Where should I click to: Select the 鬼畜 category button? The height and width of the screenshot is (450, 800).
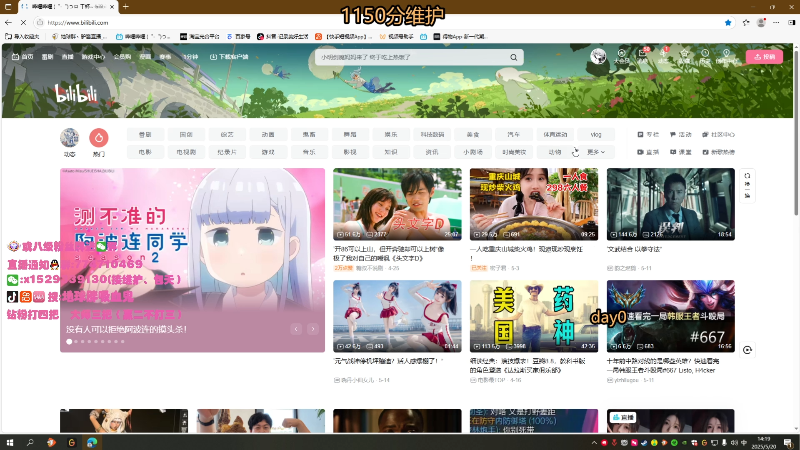[309, 135]
